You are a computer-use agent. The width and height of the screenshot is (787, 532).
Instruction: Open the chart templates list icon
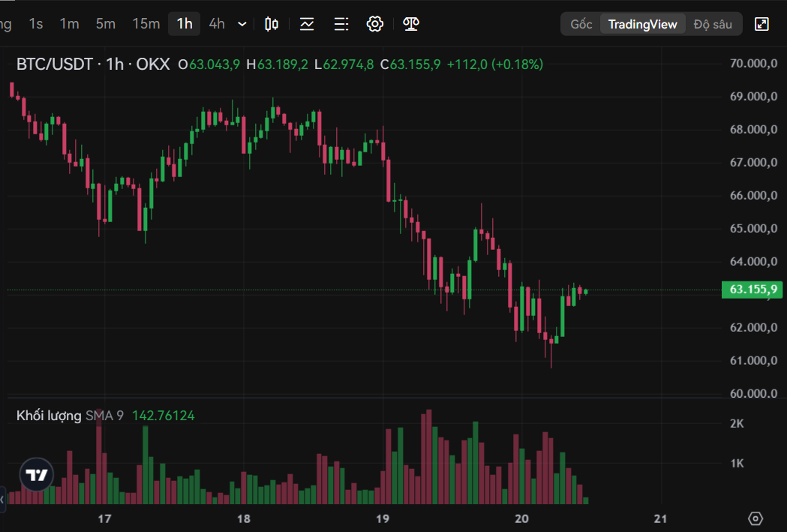[341, 23]
